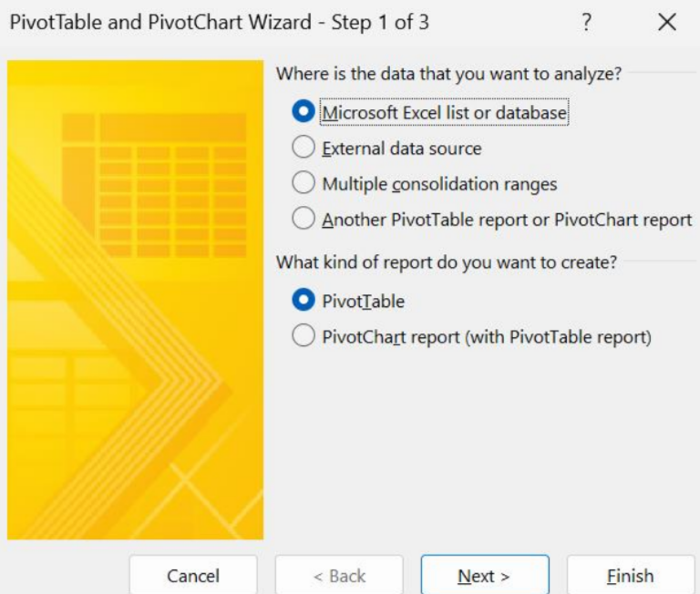This screenshot has height=594, width=700.
Task: Click the "PivotChart report (with PivotTable report)" label
Action: tap(487, 337)
